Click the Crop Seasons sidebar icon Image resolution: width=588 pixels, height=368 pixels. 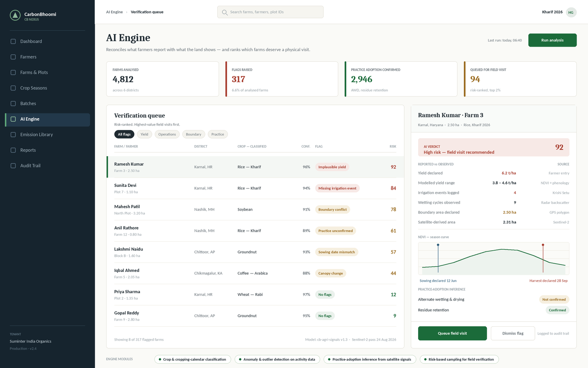coord(13,88)
